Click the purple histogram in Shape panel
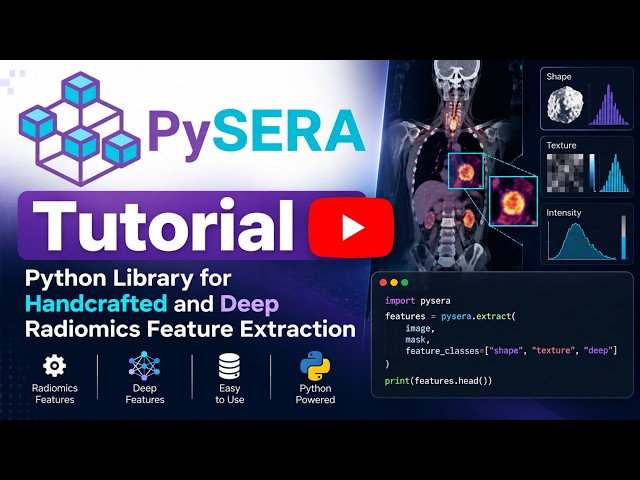Image resolution: width=640 pixels, height=480 pixels. click(x=609, y=104)
